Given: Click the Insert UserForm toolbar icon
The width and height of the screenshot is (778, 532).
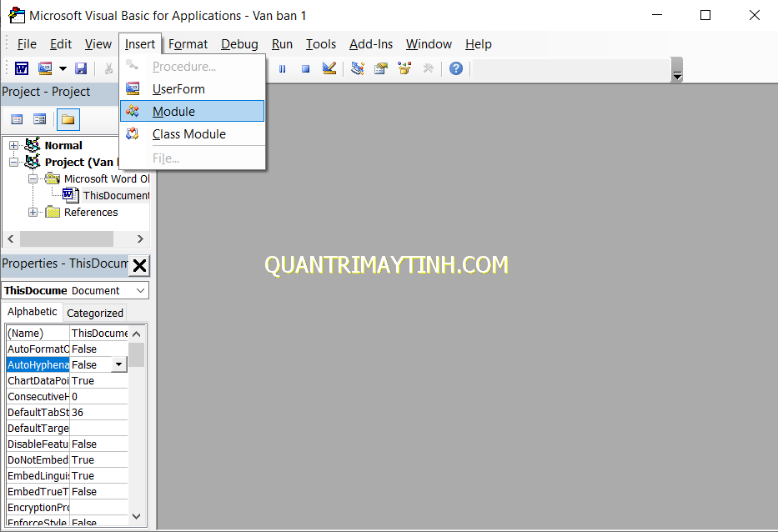Looking at the screenshot, I should [x=45, y=68].
